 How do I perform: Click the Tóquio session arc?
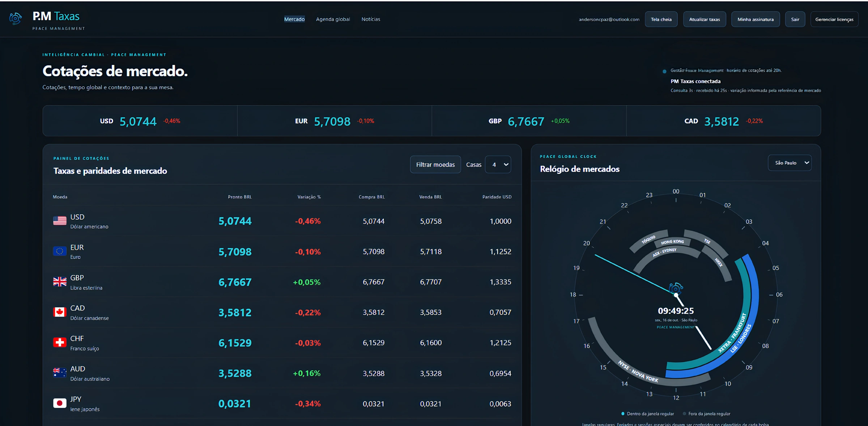point(648,240)
